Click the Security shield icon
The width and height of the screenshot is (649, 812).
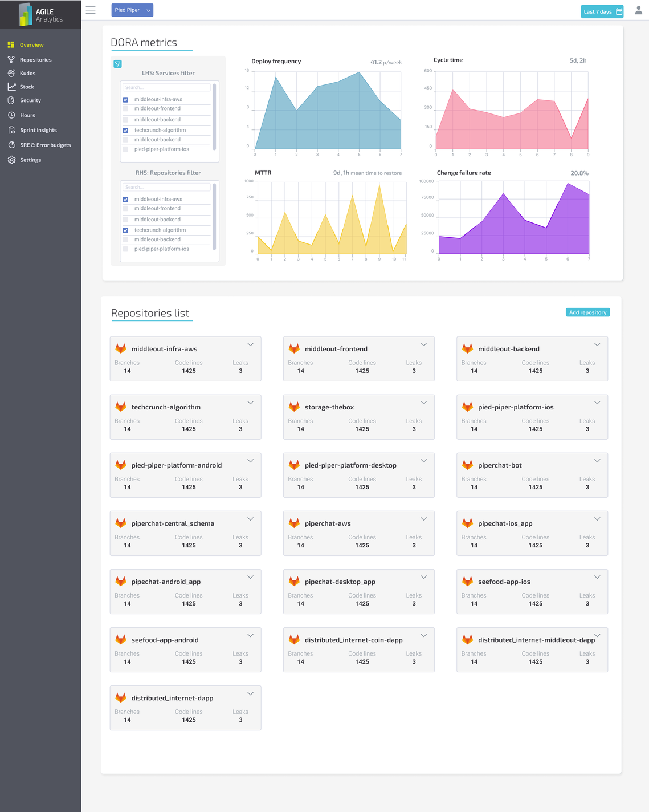click(x=11, y=100)
